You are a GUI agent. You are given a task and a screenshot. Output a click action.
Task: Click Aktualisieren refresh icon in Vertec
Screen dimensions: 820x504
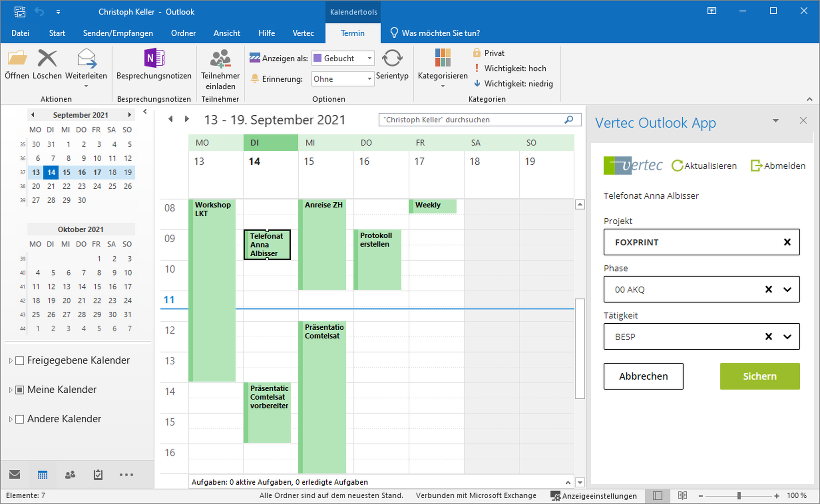[677, 166]
